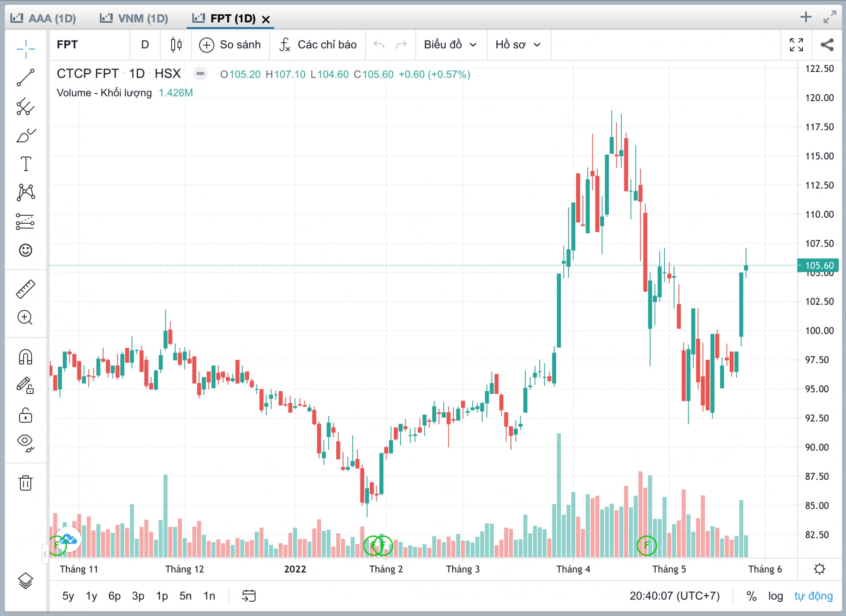Expand the panel with diagonal arrows
The image size is (846, 616).
coord(830,17)
